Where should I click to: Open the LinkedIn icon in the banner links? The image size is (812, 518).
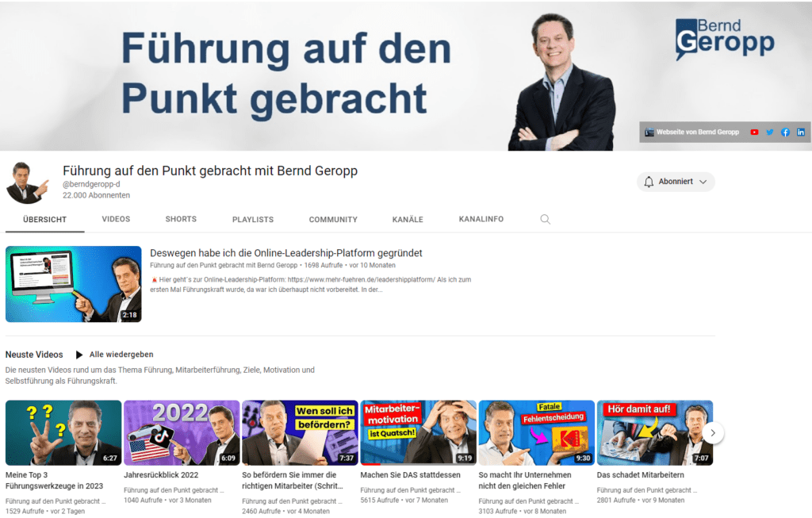[x=801, y=132]
